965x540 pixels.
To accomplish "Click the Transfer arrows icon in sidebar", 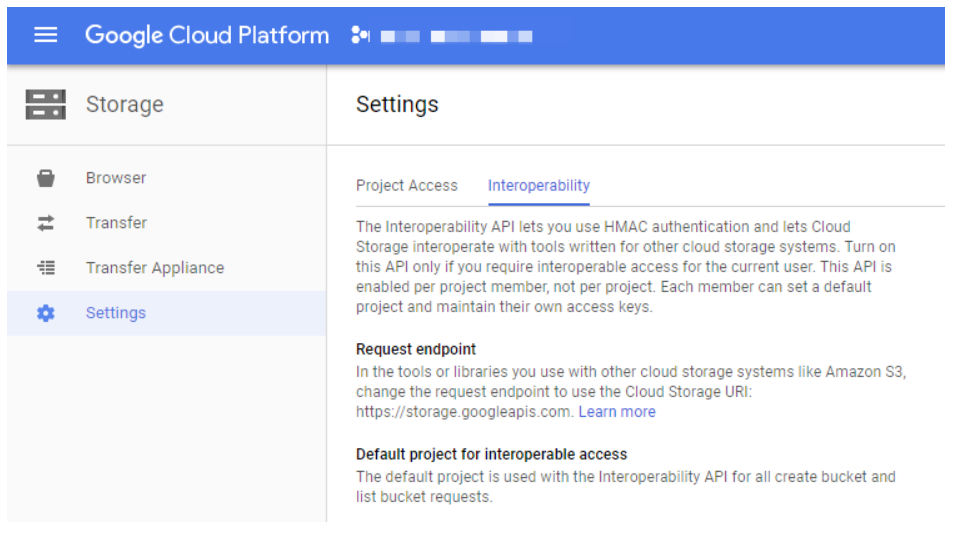I will (46, 223).
